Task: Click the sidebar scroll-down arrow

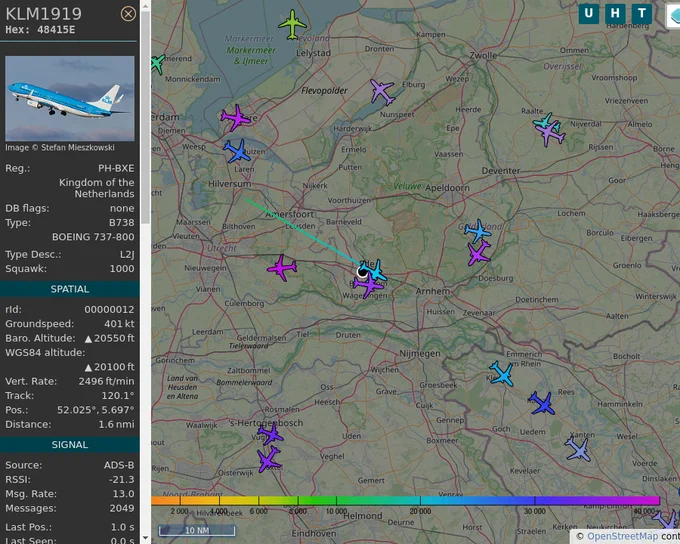Action: point(145,538)
